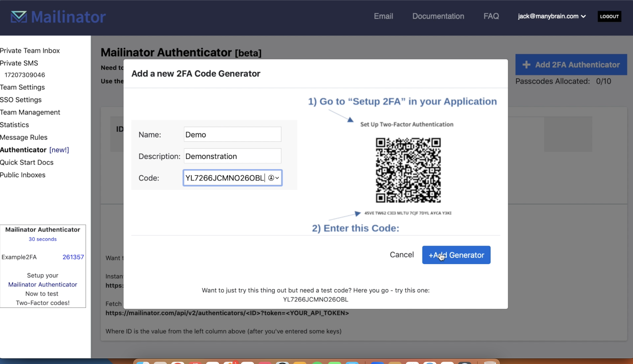Open the Email nav item
The image size is (633, 364).
pyautogui.click(x=383, y=16)
